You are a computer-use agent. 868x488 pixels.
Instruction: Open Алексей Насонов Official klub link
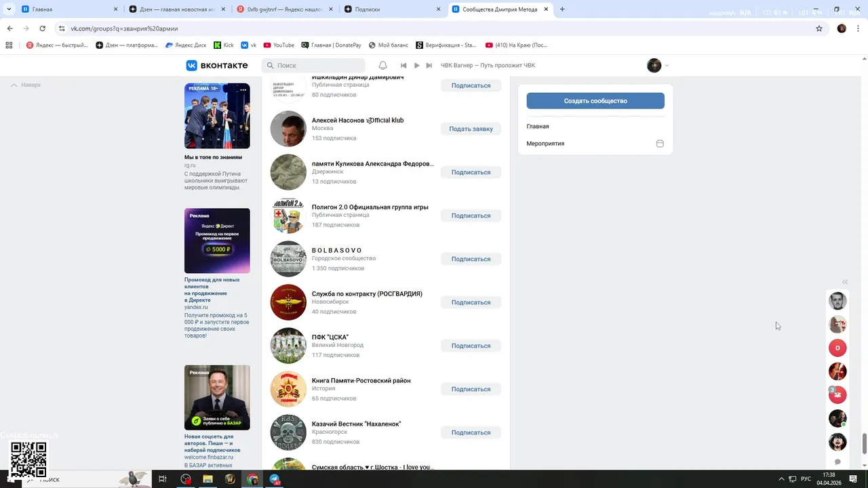coord(357,121)
